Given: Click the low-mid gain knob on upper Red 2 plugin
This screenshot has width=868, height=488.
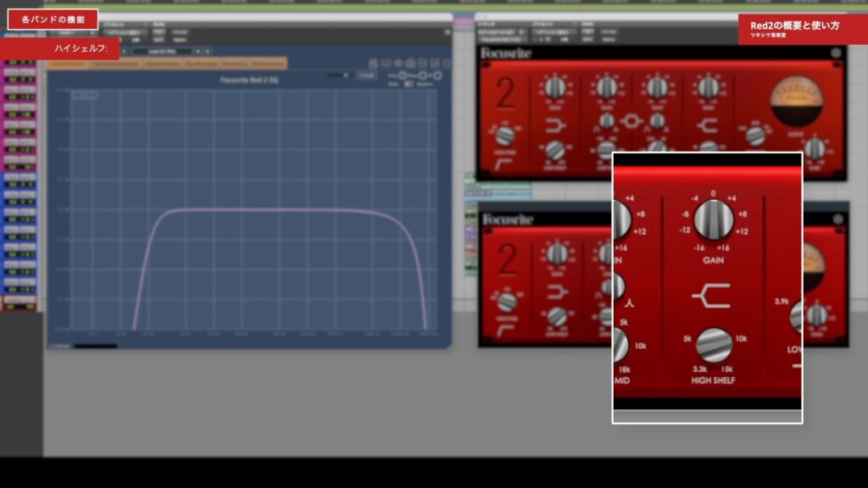Looking at the screenshot, I should (606, 87).
